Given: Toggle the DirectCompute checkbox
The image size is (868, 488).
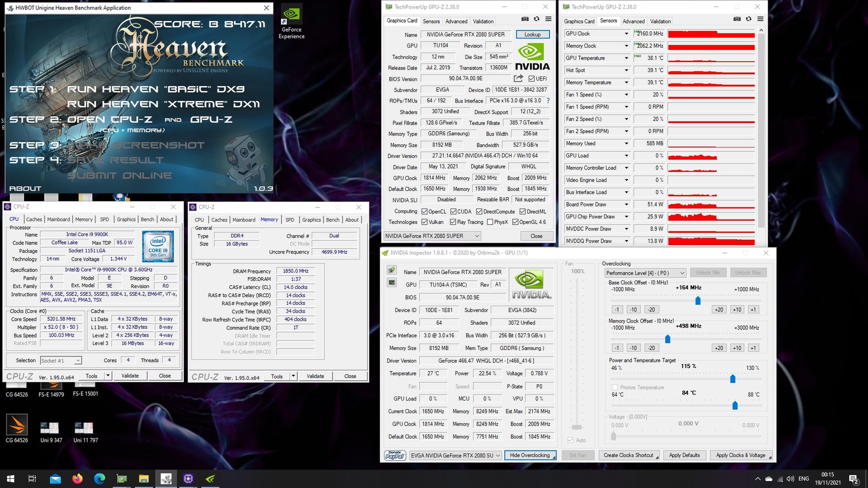Looking at the screenshot, I should (479, 211).
